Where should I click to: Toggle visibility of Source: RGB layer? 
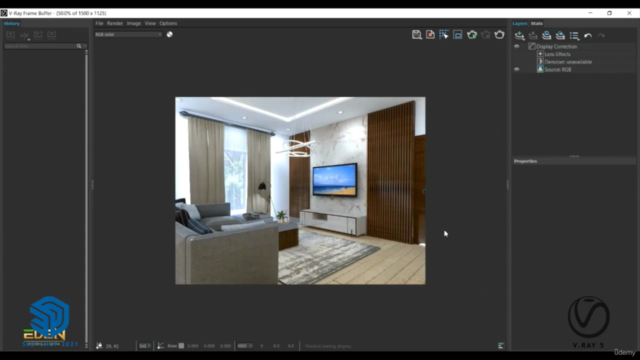click(x=516, y=69)
